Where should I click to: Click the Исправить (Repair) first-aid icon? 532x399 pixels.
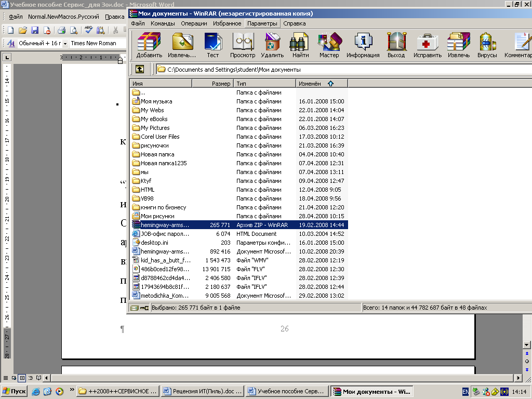[x=428, y=45]
